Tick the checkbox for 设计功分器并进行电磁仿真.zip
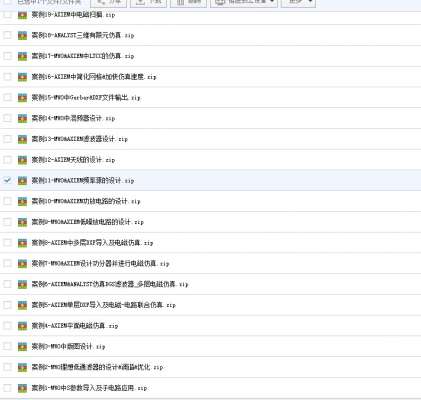 [7, 263]
